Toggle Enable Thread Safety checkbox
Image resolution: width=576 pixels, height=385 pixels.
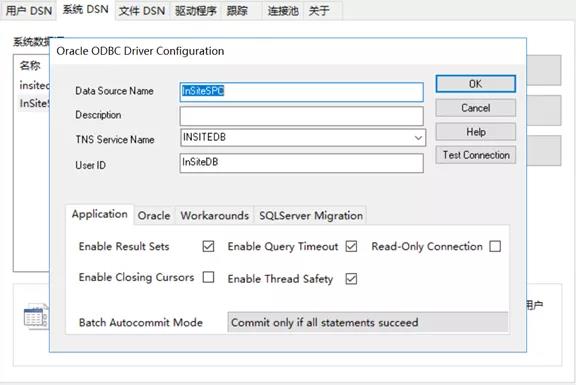[x=351, y=279]
